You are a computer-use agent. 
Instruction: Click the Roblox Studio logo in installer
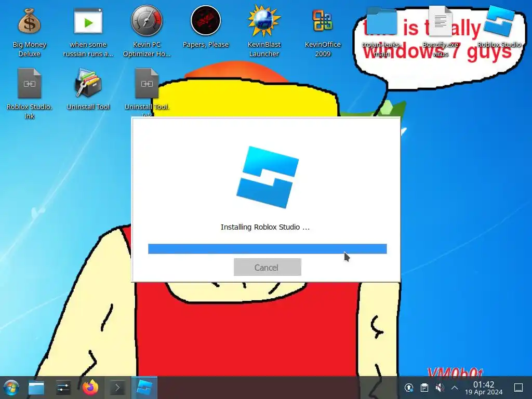click(268, 177)
